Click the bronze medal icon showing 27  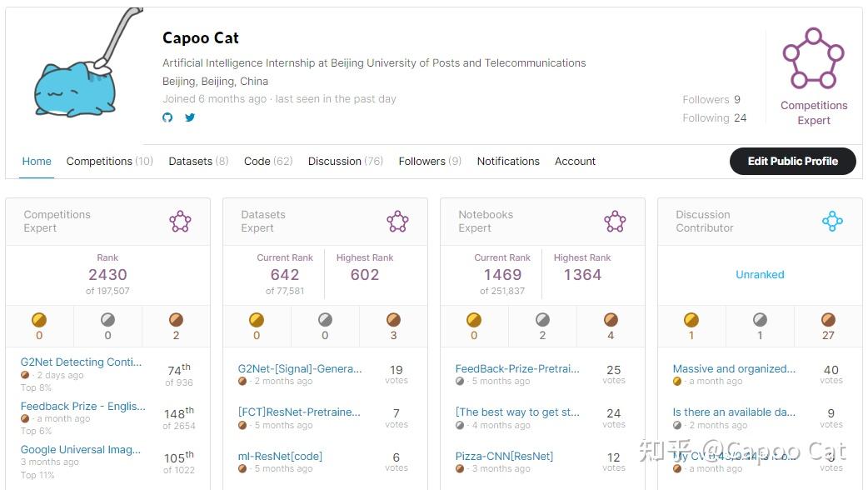point(827,318)
